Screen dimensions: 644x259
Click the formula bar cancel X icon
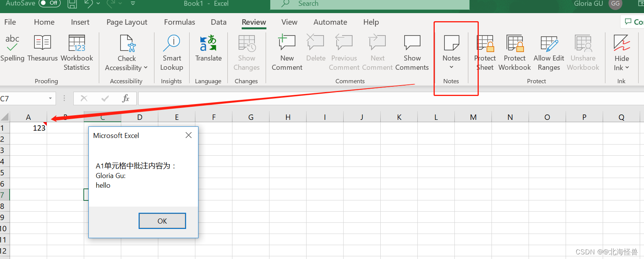click(x=84, y=99)
